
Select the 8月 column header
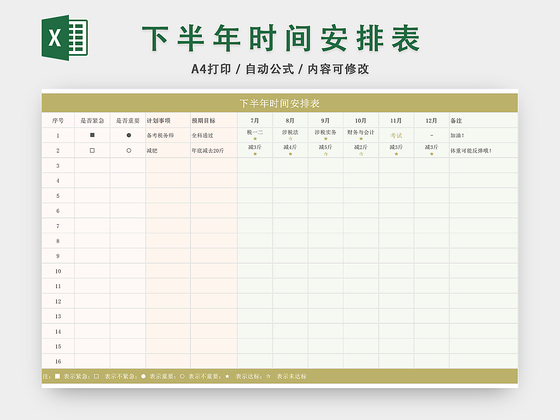point(290,121)
